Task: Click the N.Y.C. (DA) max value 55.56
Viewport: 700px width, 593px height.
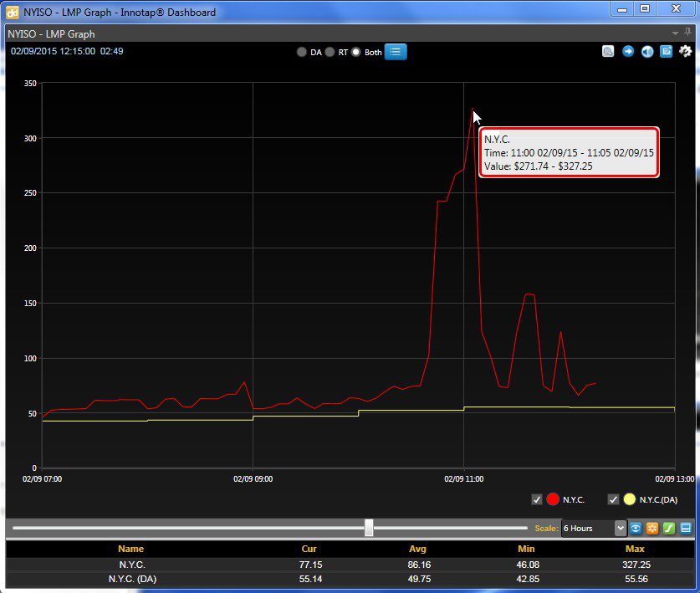Action: coord(636,579)
